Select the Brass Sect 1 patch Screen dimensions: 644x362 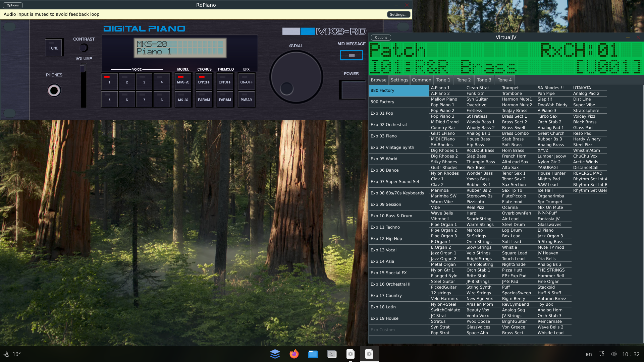tap(514, 116)
